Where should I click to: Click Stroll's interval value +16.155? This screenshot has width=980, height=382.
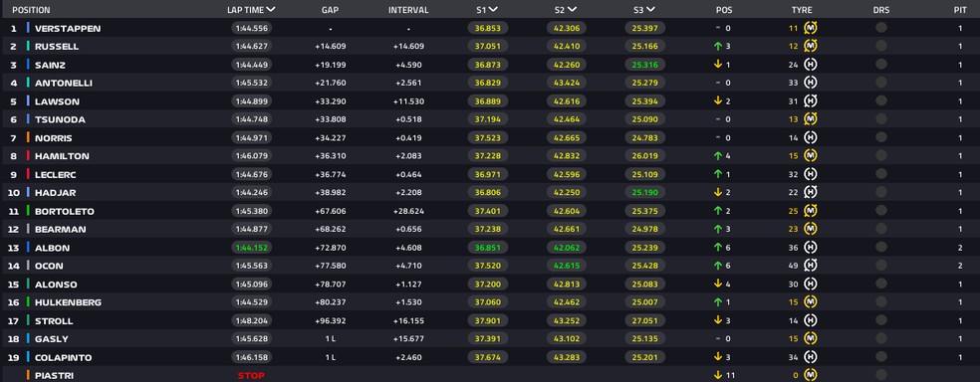(x=408, y=321)
